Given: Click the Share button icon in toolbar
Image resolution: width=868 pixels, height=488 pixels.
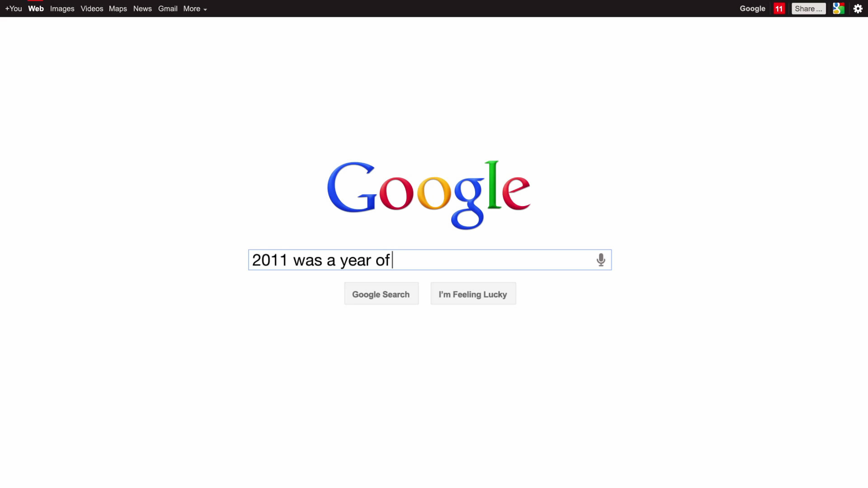Looking at the screenshot, I should pyautogui.click(x=808, y=8).
